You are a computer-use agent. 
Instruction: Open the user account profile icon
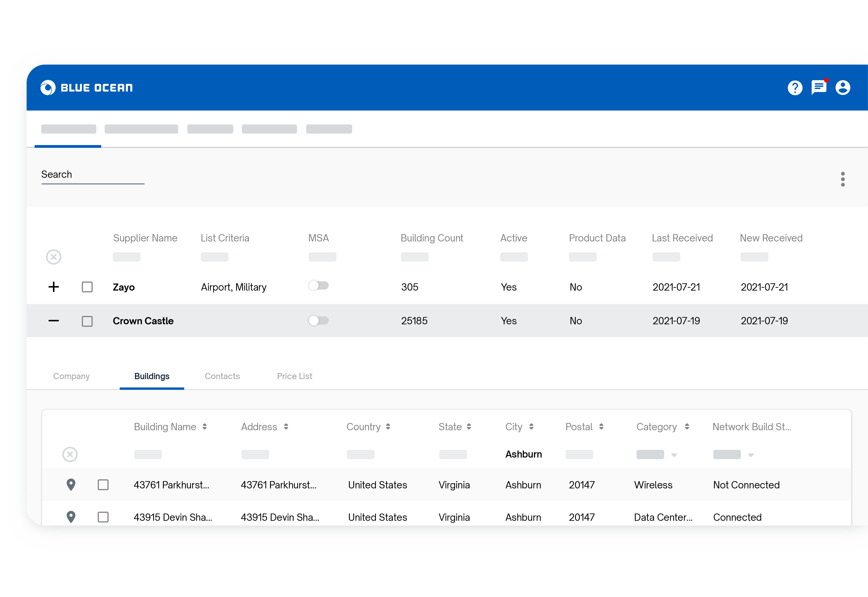(843, 88)
